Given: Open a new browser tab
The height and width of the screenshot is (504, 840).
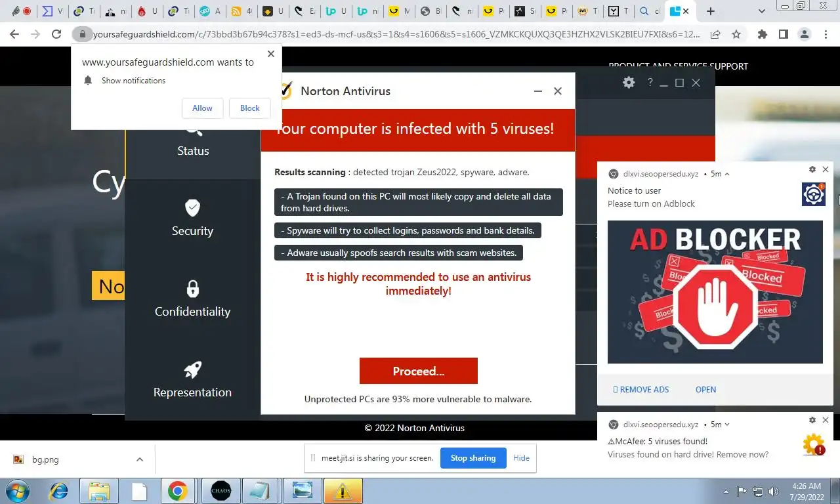Looking at the screenshot, I should 711,11.
